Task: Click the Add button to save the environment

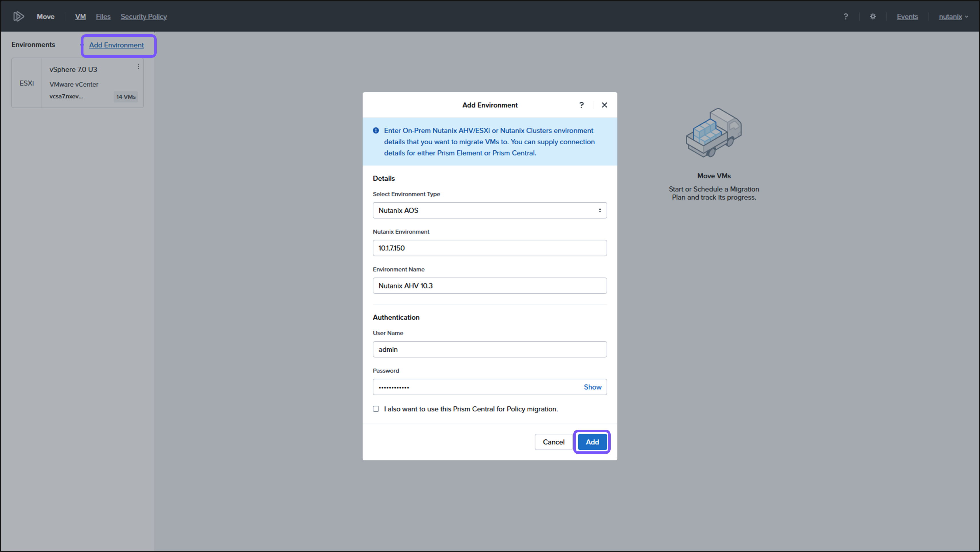Action: (591, 442)
